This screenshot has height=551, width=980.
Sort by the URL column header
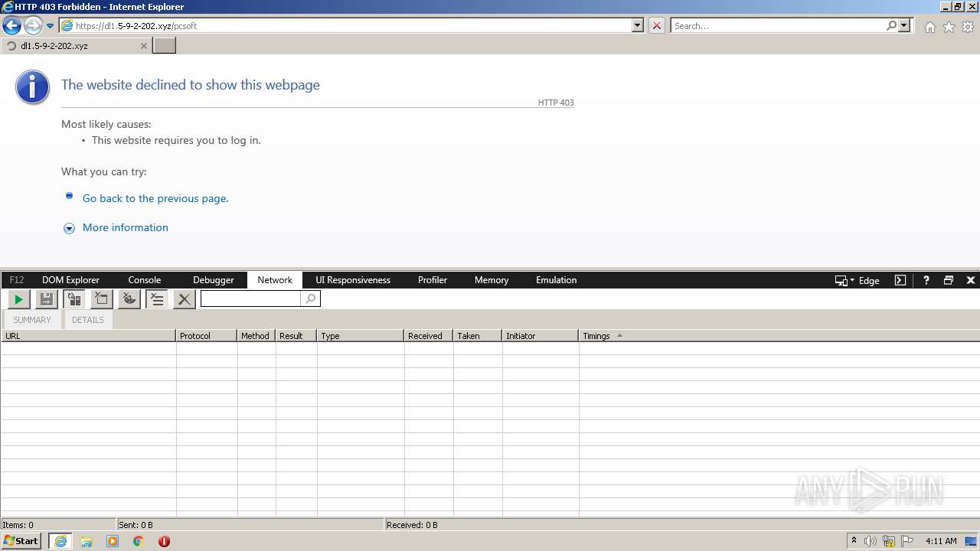(88, 336)
